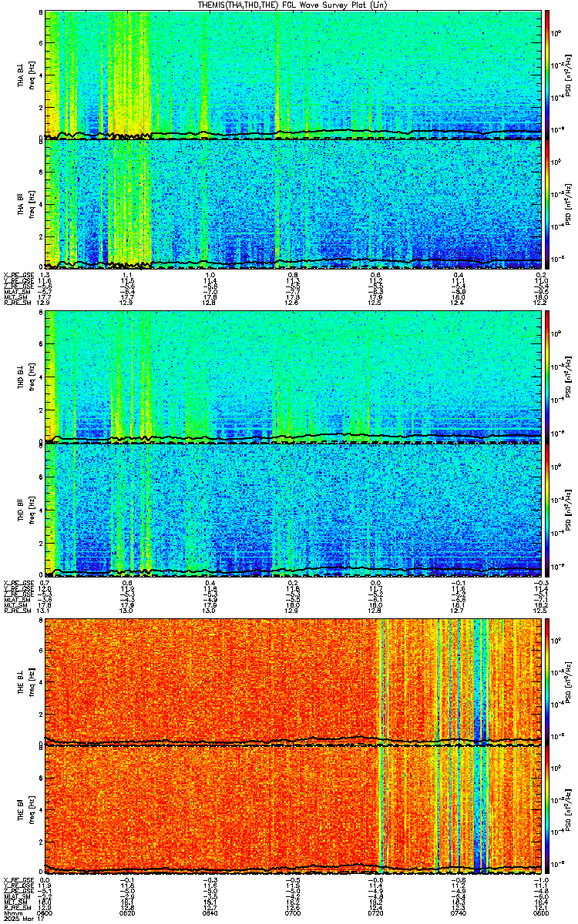Click the PSD units label beside THA B⊥ color bar

click(x=568, y=74)
